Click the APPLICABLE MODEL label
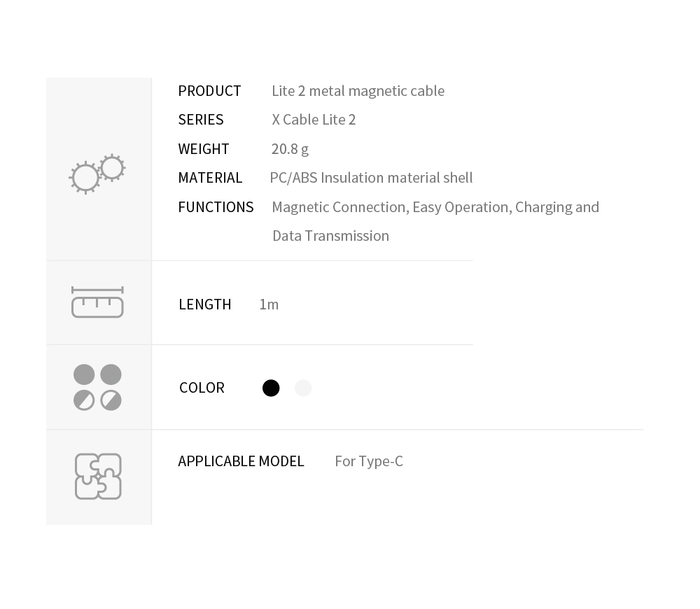Screen dimensions: 700x609 (241, 461)
